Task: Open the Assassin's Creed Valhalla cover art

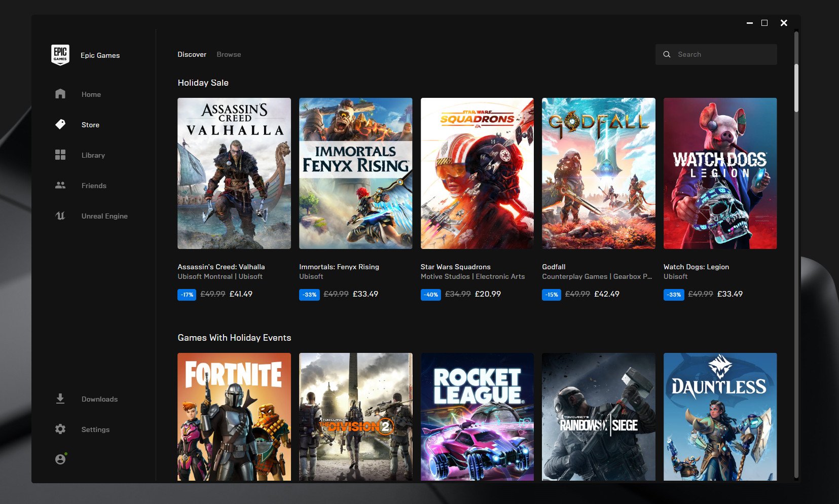Action: point(234,173)
